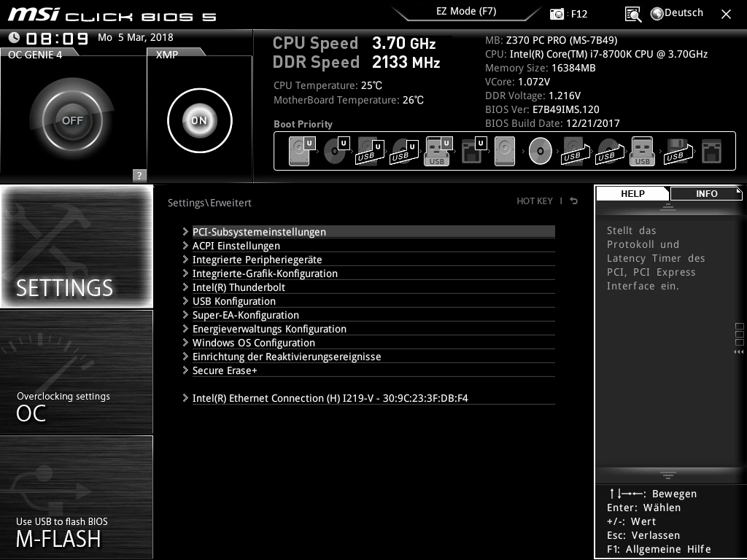Expand Integrierte Peripheriegeräte arrow
747x560 pixels.
coord(185,259)
